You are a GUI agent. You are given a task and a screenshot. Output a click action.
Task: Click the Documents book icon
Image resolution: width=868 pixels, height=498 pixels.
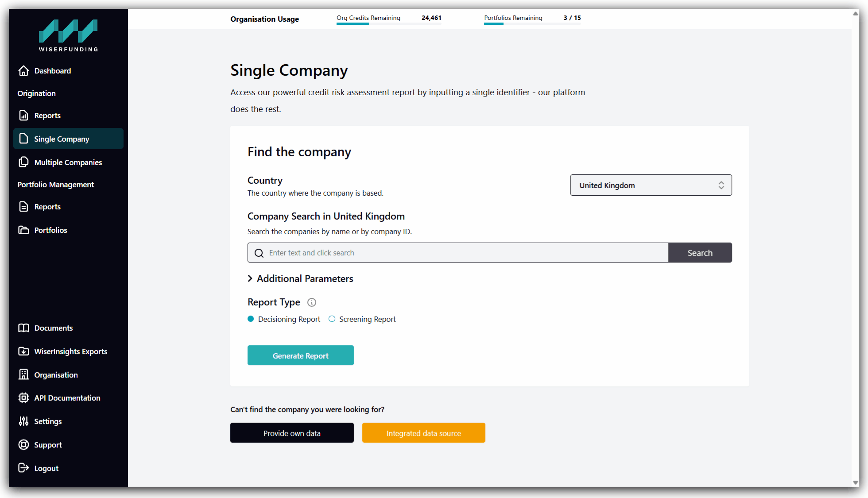point(23,328)
